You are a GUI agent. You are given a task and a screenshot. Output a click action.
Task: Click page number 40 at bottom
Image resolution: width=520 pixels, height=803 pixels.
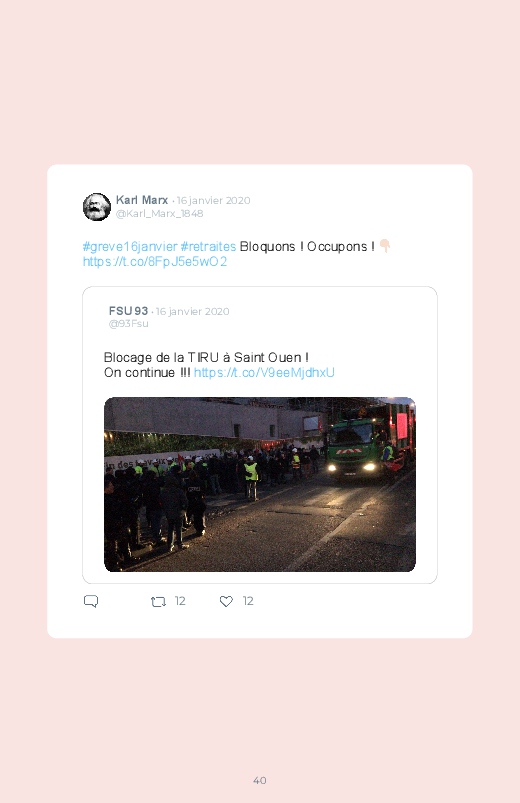tap(260, 780)
